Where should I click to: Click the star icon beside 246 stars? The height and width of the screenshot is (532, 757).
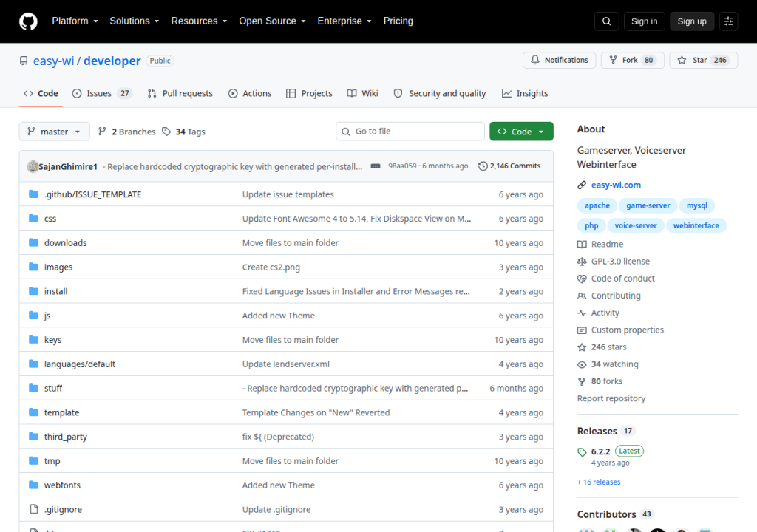[x=582, y=347]
